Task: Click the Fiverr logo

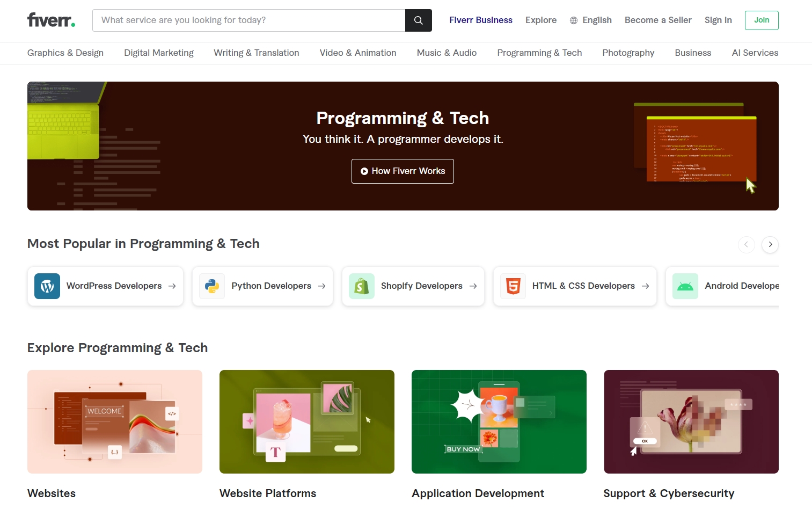Action: [52, 20]
